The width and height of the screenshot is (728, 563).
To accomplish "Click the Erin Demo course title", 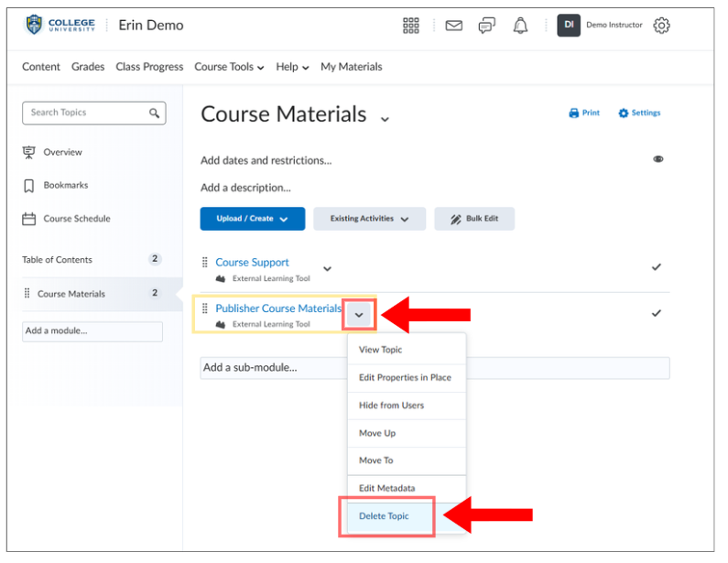I will pyautogui.click(x=151, y=25).
